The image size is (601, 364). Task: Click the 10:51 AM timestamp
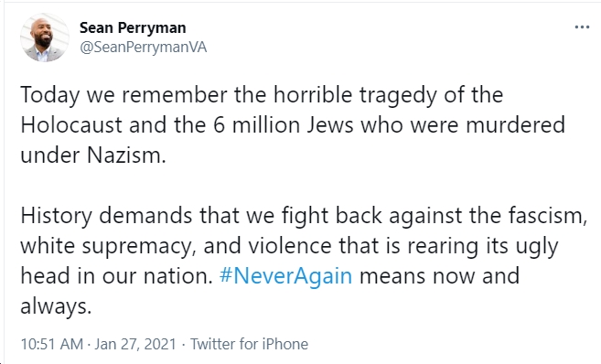(52, 344)
